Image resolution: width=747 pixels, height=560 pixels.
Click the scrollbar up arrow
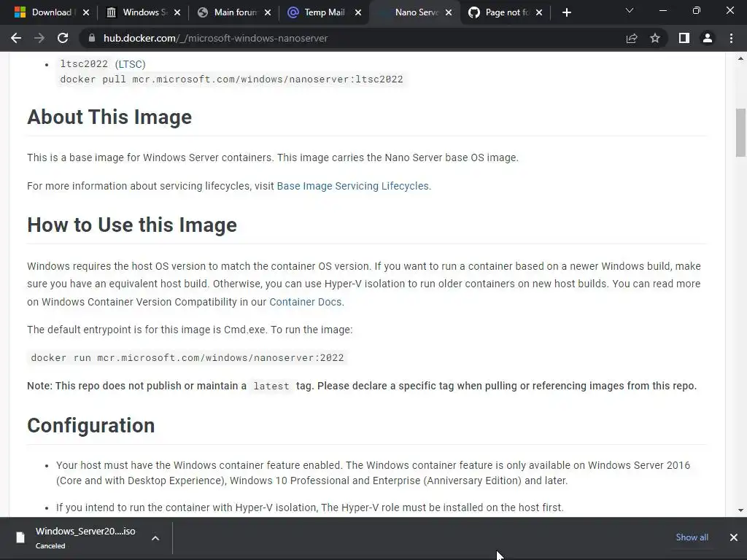tap(740, 58)
